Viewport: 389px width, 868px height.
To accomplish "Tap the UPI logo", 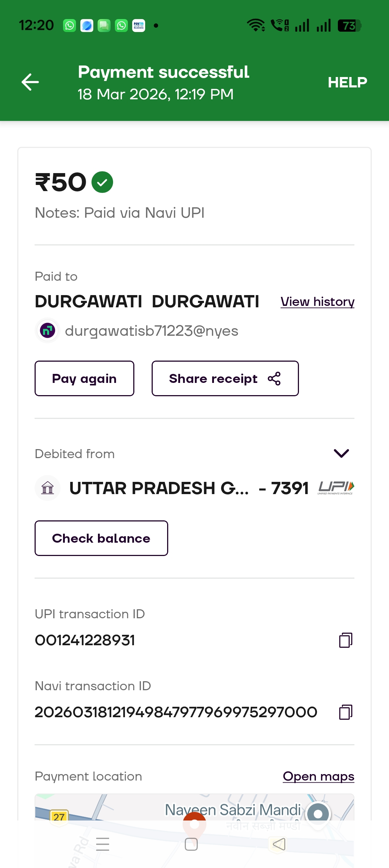I will click(x=336, y=488).
